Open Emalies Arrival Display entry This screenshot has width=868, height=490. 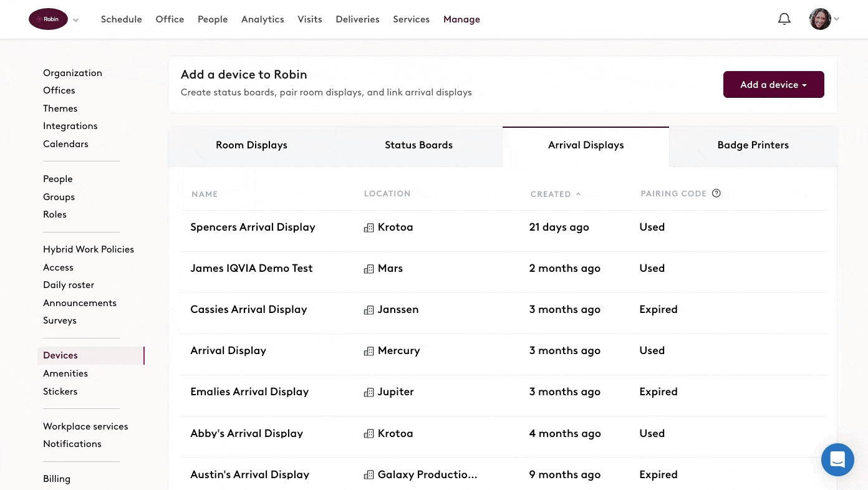(x=249, y=392)
